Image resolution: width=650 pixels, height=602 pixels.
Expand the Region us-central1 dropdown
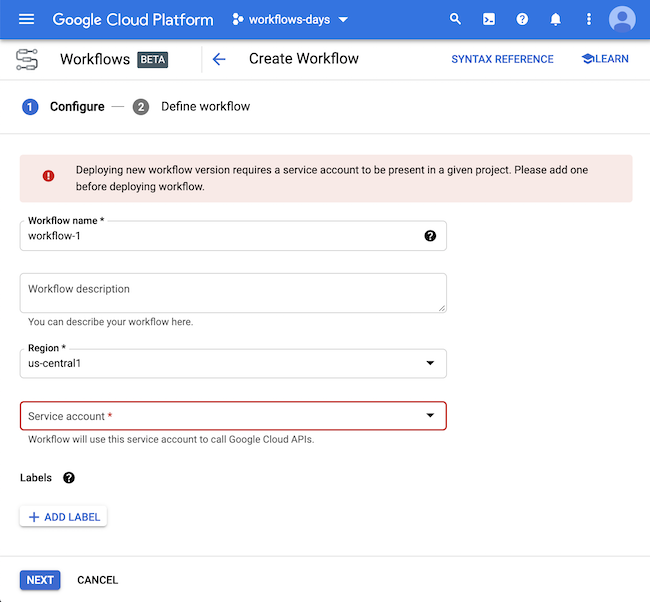click(233, 363)
